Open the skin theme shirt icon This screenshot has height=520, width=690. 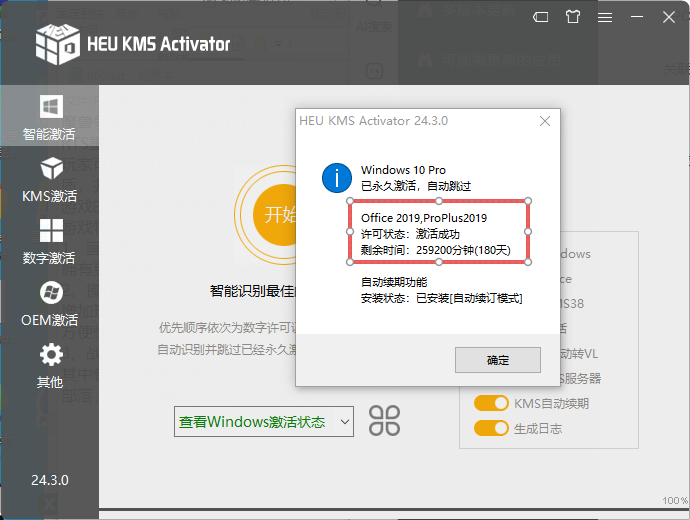[x=573, y=17]
